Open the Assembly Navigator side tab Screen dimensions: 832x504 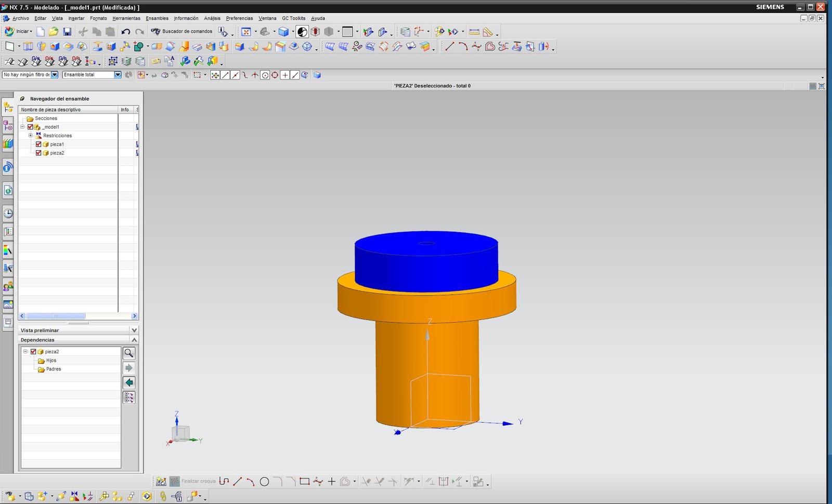click(8, 108)
